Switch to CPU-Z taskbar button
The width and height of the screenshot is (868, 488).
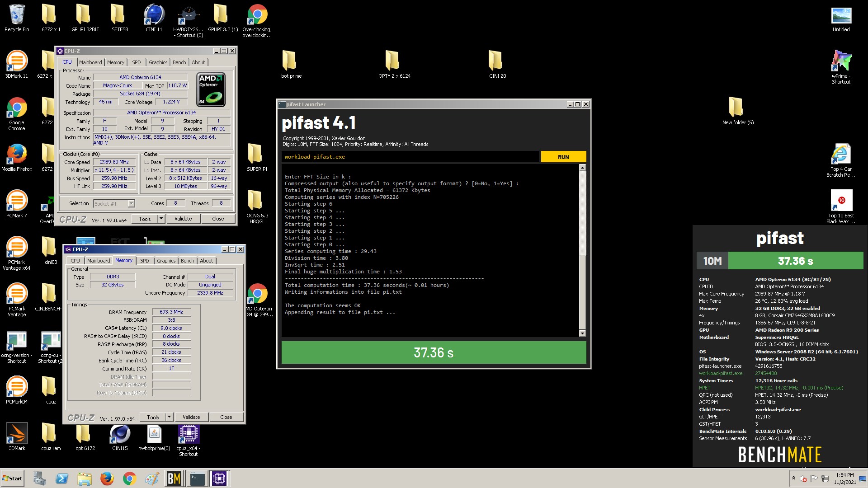click(219, 479)
